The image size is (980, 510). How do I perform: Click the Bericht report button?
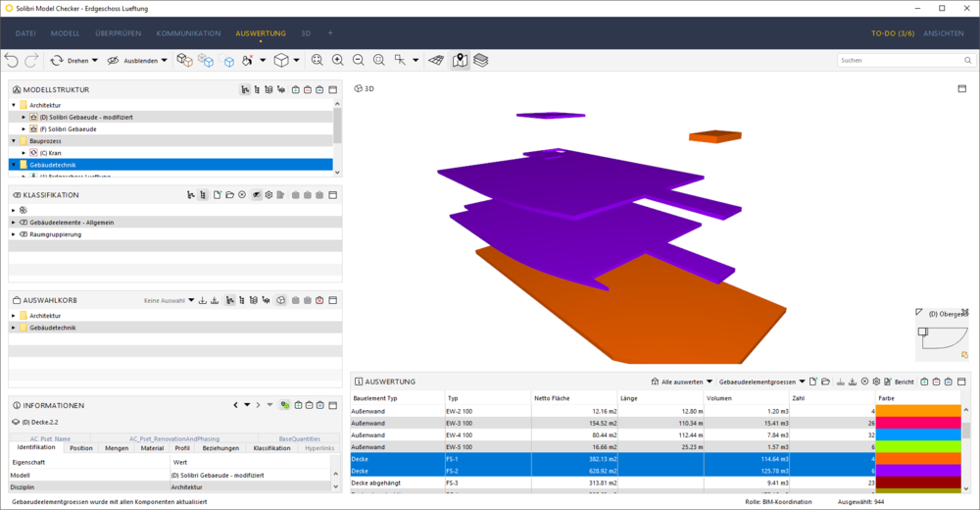898,381
